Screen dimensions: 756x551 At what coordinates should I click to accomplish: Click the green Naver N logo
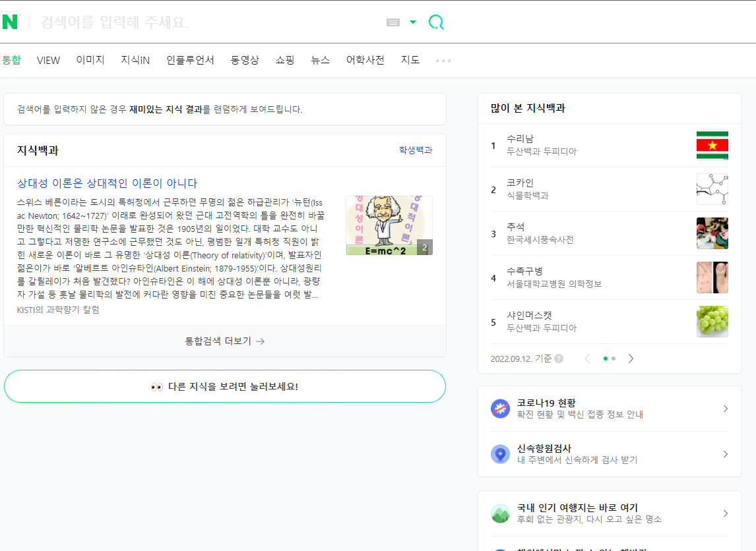point(10,22)
